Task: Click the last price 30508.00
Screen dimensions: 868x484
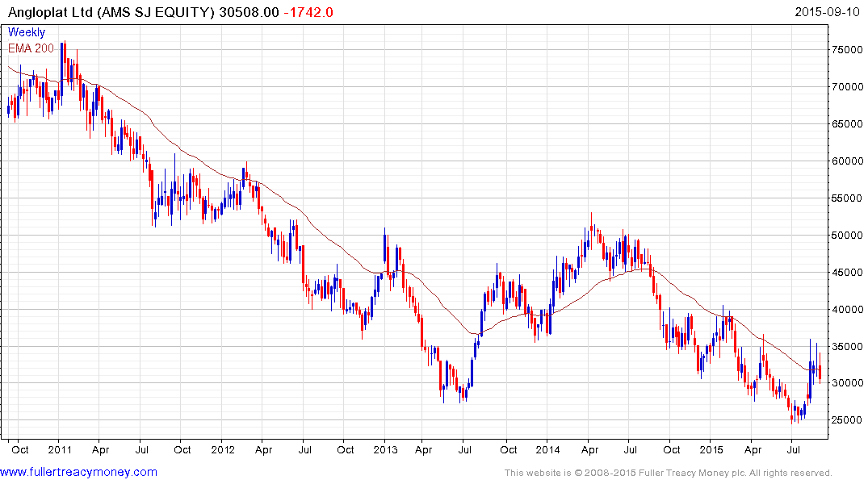Action: pyautogui.click(x=249, y=12)
